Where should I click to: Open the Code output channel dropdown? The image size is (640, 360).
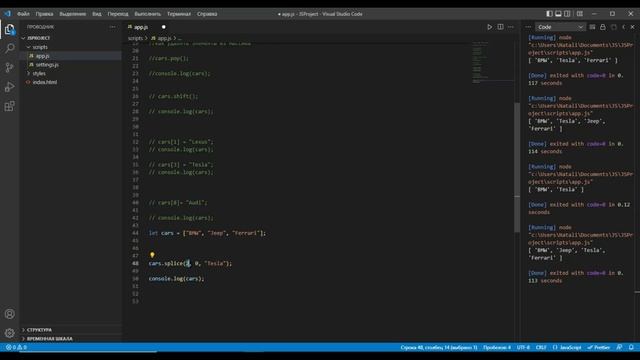tap(560, 27)
